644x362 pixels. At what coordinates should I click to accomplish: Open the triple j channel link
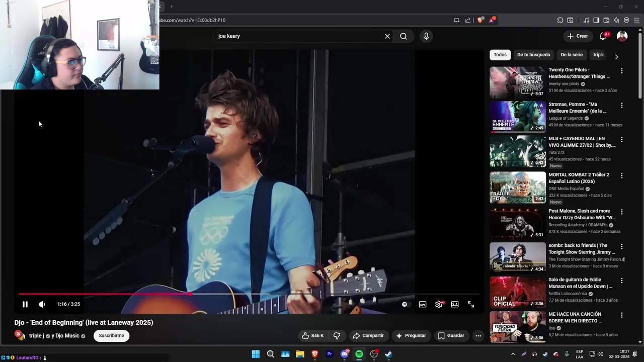pyautogui.click(x=36, y=336)
